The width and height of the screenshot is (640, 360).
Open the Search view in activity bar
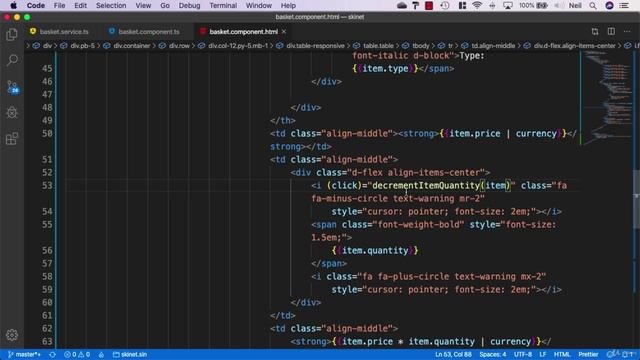coord(12,60)
